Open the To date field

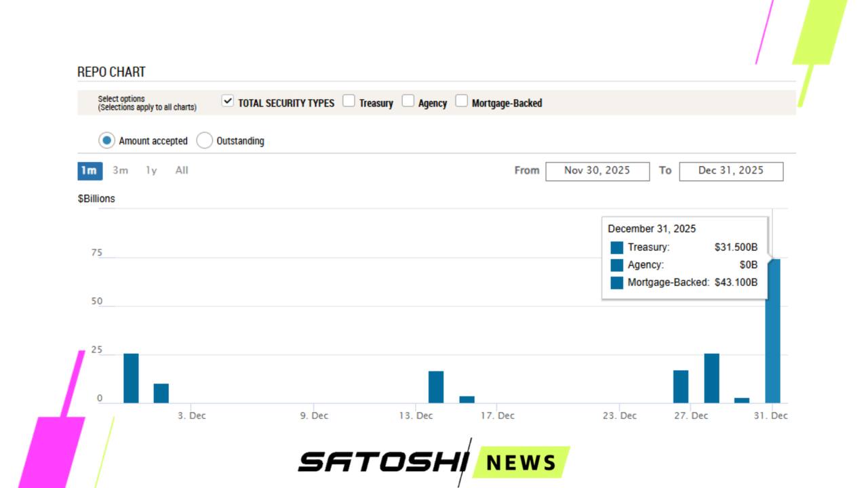coord(730,171)
